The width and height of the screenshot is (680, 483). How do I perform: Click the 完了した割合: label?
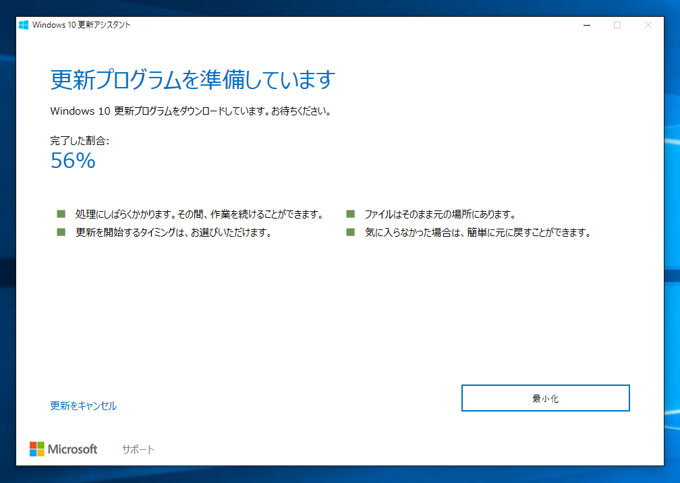80,140
